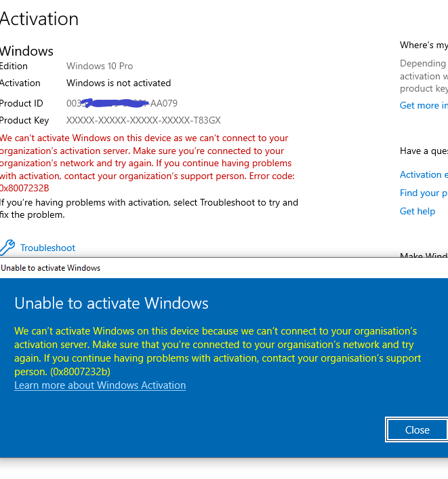Click the 'Windows is not activated' status
The width and height of the screenshot is (448, 479).
[119, 83]
